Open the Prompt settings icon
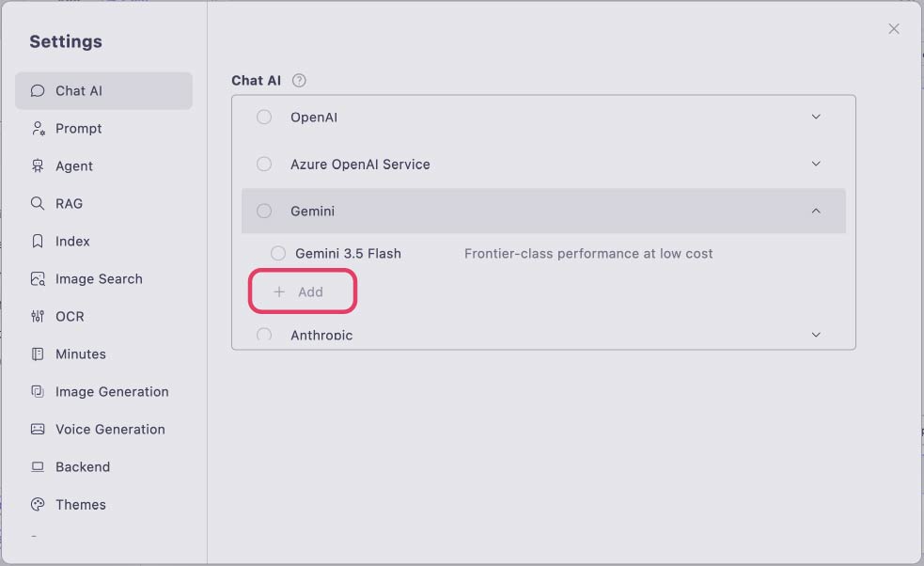Image resolution: width=924 pixels, height=566 pixels. pos(39,129)
